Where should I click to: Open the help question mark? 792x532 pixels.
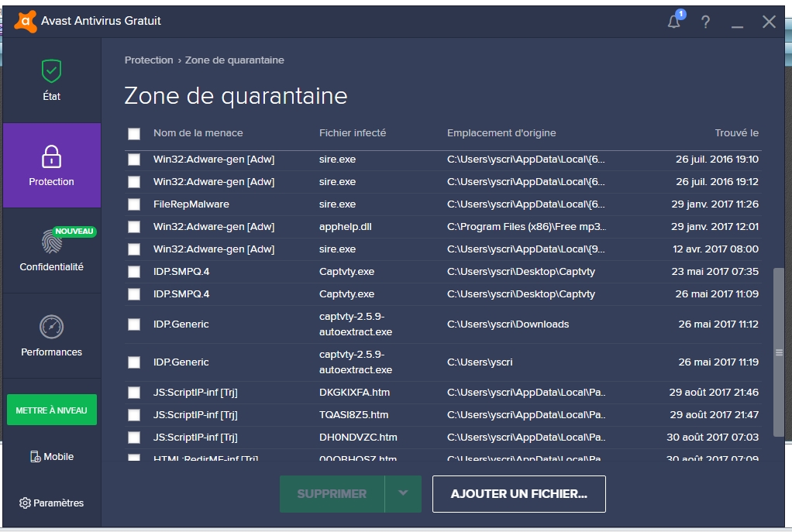[706, 22]
